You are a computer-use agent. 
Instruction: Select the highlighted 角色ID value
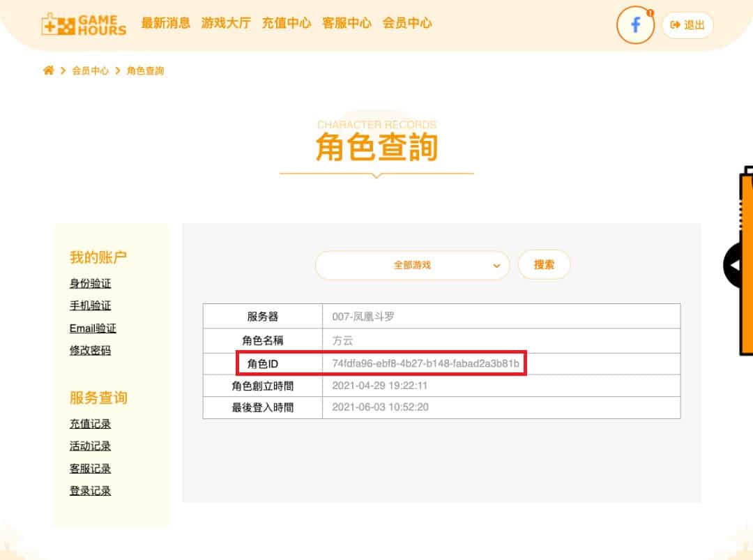[x=427, y=363]
